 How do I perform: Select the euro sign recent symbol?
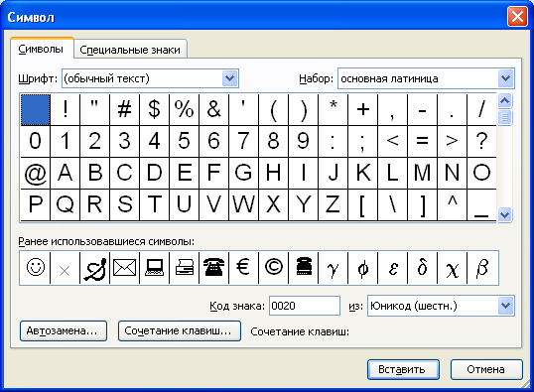click(x=243, y=268)
